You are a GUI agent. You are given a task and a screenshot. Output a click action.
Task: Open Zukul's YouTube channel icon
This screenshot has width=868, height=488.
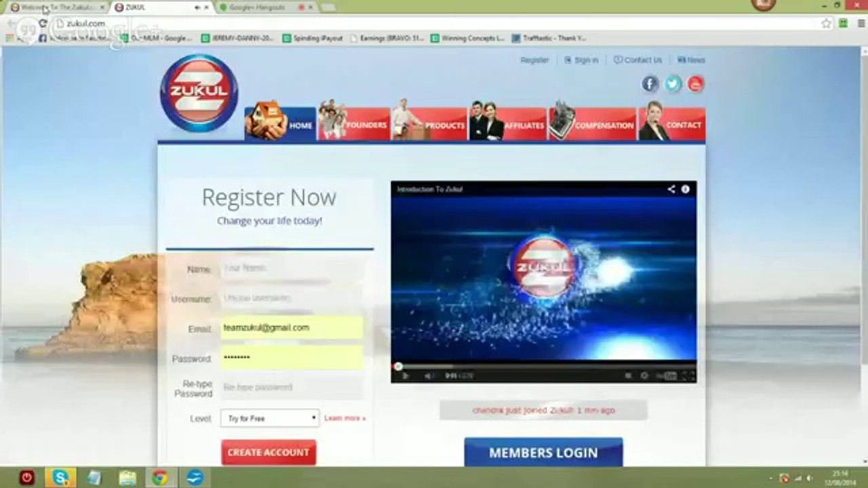696,84
